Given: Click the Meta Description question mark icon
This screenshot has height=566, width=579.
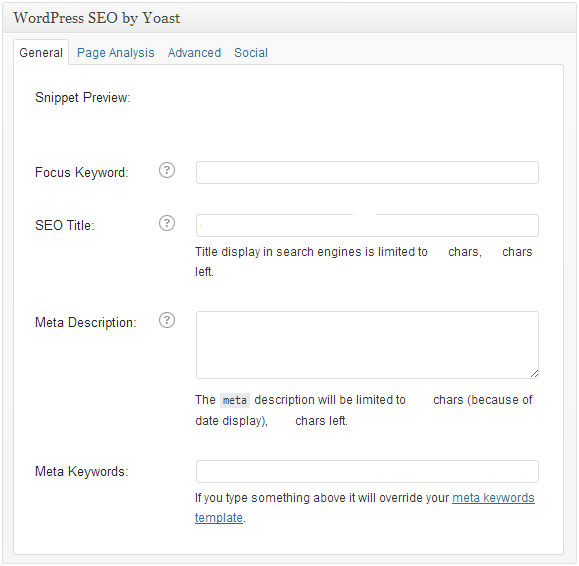Looking at the screenshot, I should [167, 320].
